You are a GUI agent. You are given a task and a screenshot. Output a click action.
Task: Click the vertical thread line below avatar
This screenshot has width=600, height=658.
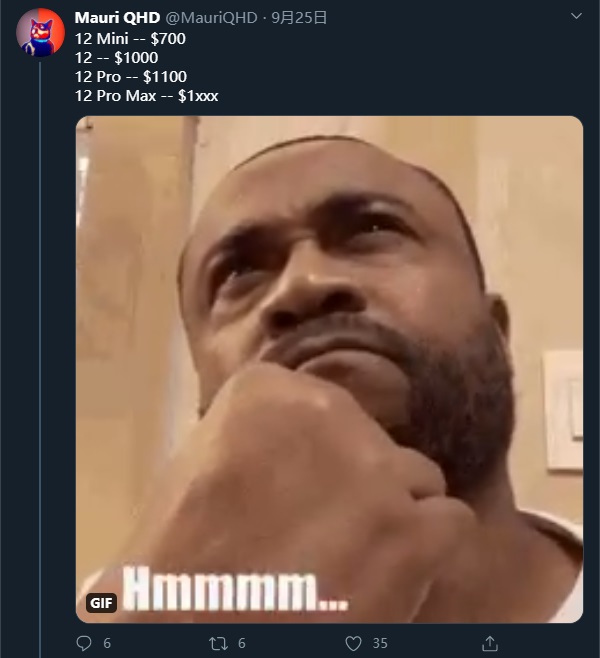(x=41, y=350)
